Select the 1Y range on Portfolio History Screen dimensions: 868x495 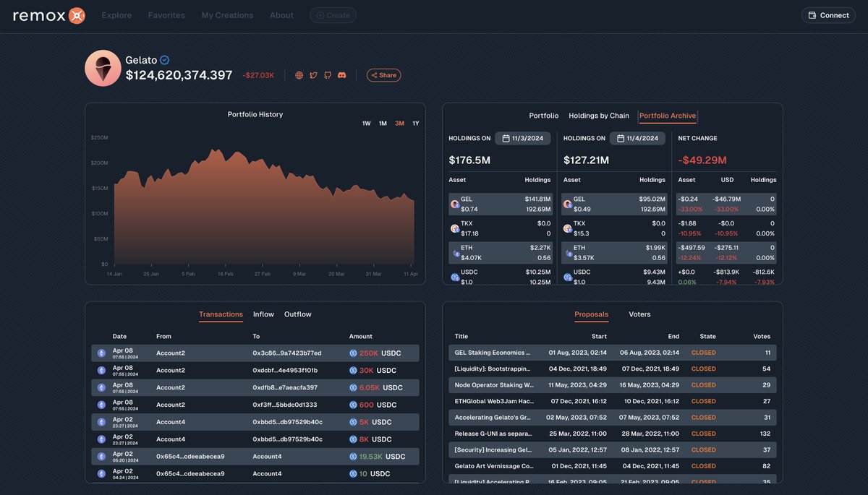pos(415,123)
